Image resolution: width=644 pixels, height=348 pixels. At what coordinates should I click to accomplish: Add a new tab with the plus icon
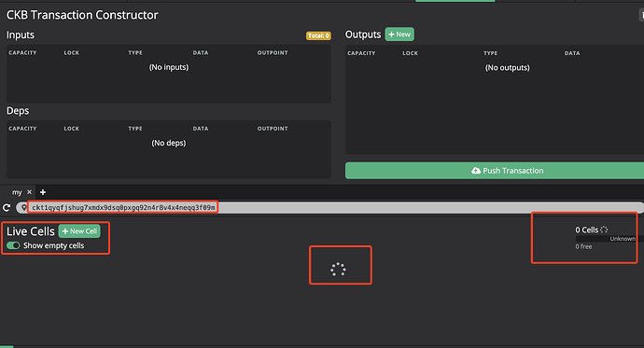coord(43,192)
